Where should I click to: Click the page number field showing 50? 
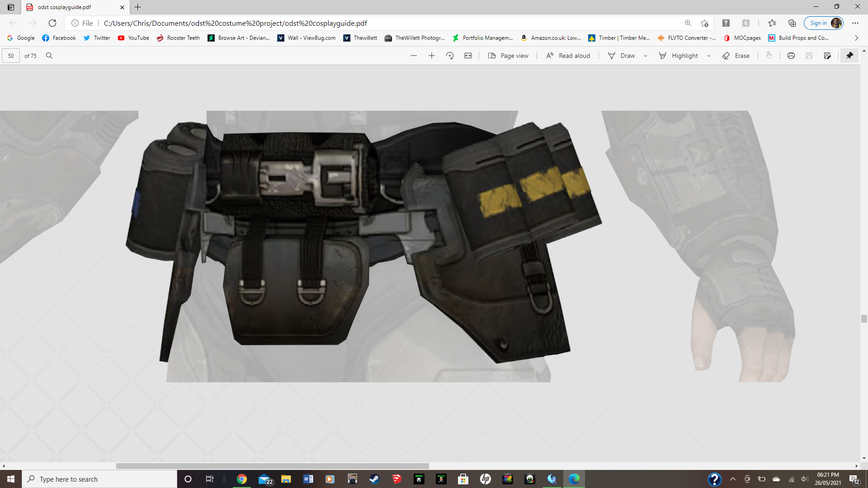coord(11,56)
